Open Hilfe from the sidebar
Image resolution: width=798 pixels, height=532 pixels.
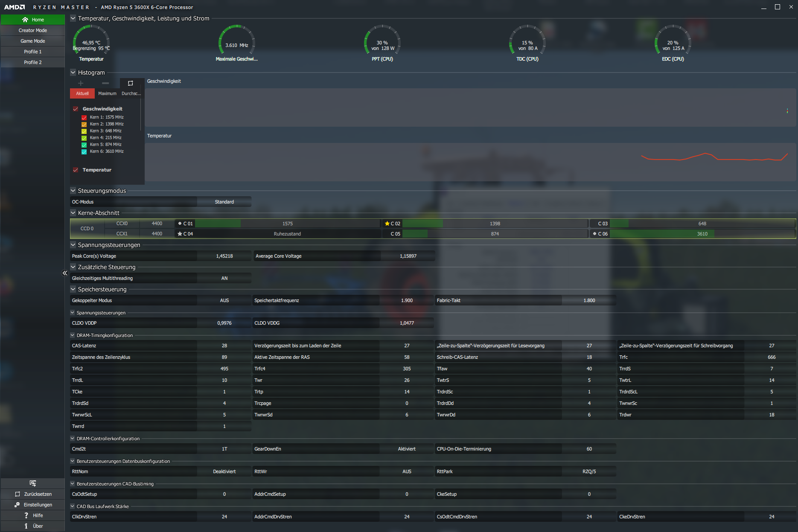(33, 515)
